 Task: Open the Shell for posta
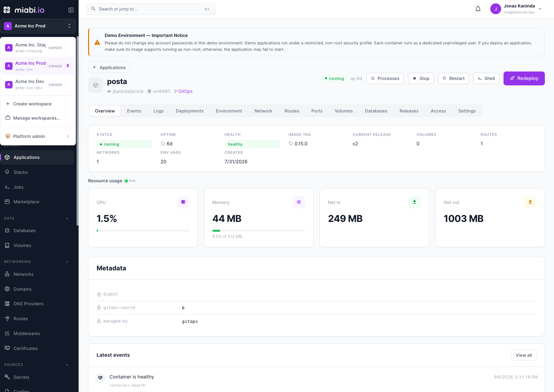(486, 78)
